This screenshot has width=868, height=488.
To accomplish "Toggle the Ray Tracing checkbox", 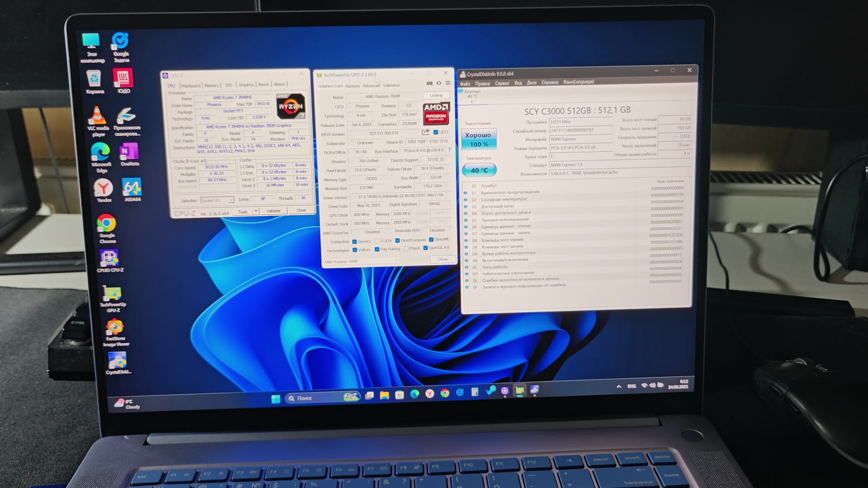I will pyautogui.click(x=377, y=249).
